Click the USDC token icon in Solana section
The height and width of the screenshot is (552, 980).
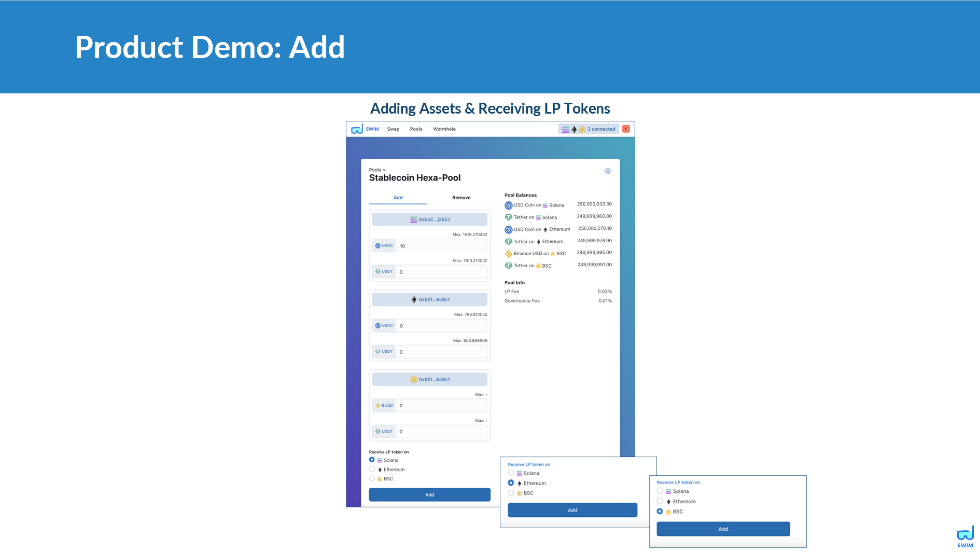pos(378,246)
